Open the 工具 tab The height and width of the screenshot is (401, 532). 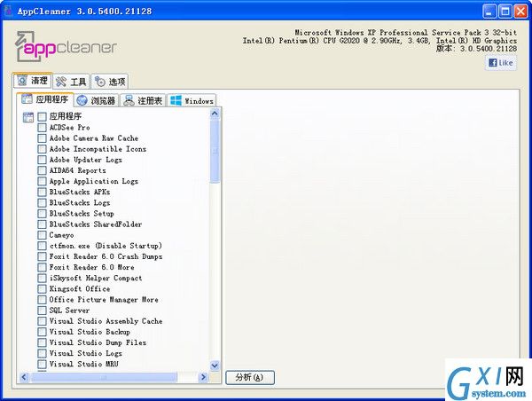pos(71,82)
